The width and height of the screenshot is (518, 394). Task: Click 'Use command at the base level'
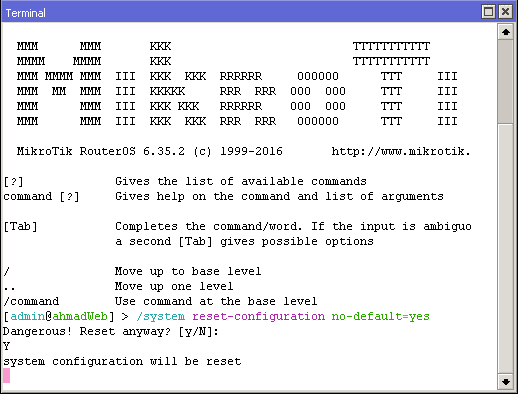coord(216,301)
